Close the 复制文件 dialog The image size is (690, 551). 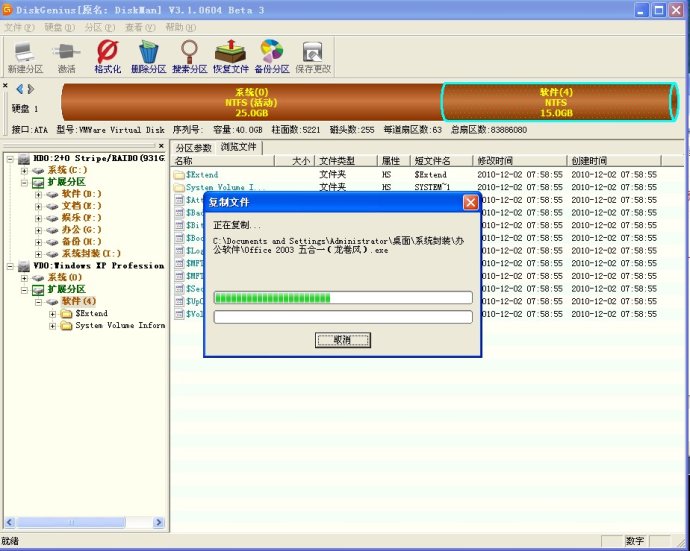[470, 202]
